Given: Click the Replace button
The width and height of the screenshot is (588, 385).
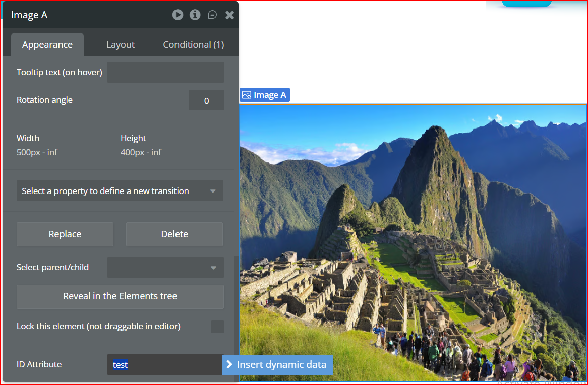Looking at the screenshot, I should pyautogui.click(x=65, y=234).
